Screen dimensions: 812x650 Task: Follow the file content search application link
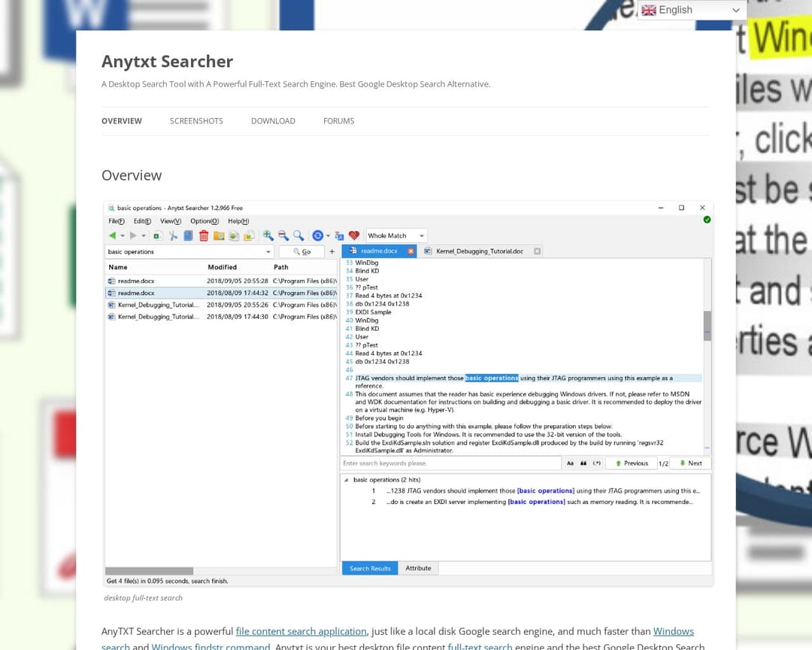pos(301,631)
